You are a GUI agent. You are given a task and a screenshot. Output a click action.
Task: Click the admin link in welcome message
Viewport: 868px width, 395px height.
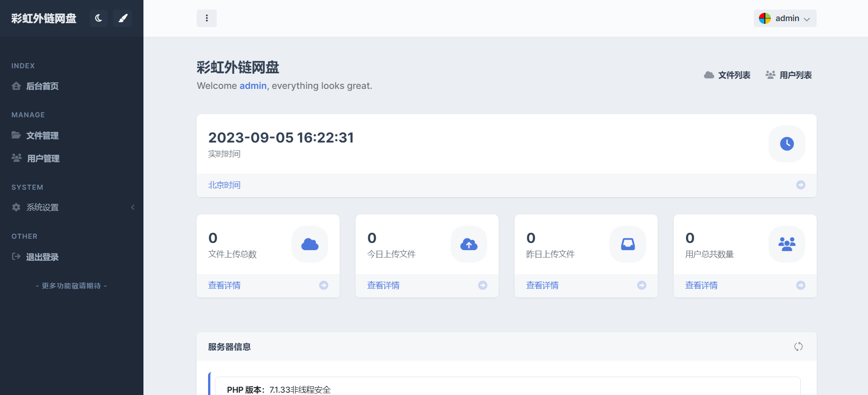click(x=253, y=86)
